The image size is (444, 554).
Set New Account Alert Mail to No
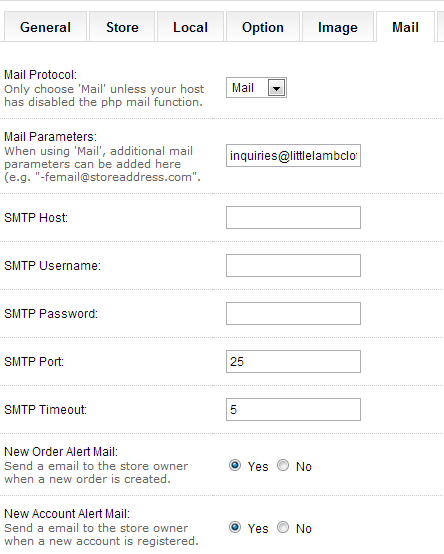tap(283, 528)
